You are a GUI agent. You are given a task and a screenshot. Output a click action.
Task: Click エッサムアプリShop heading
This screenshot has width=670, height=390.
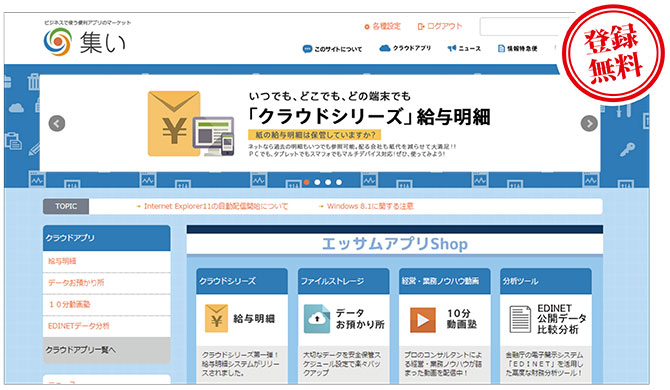pos(394,244)
